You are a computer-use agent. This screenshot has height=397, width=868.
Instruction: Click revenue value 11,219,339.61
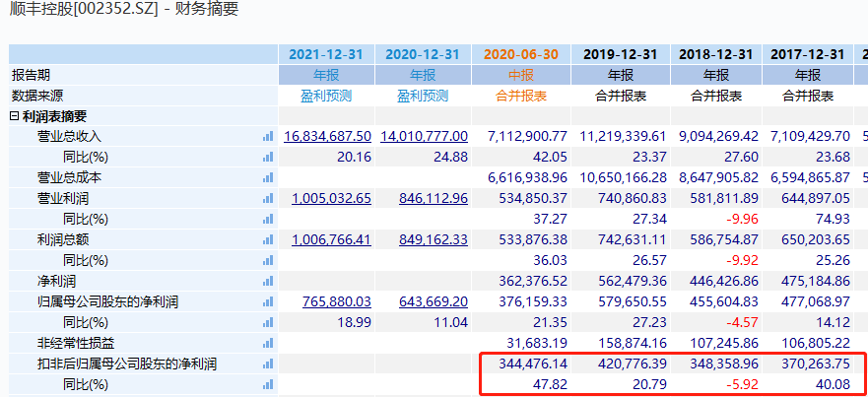[623, 136]
